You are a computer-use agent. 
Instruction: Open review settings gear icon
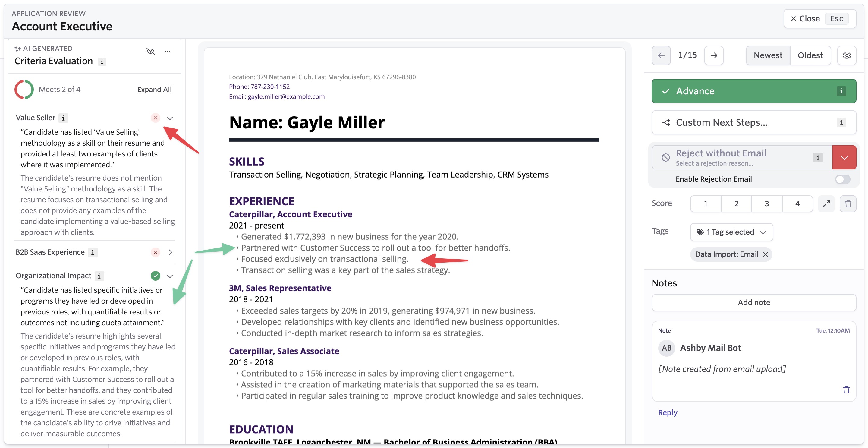click(846, 55)
